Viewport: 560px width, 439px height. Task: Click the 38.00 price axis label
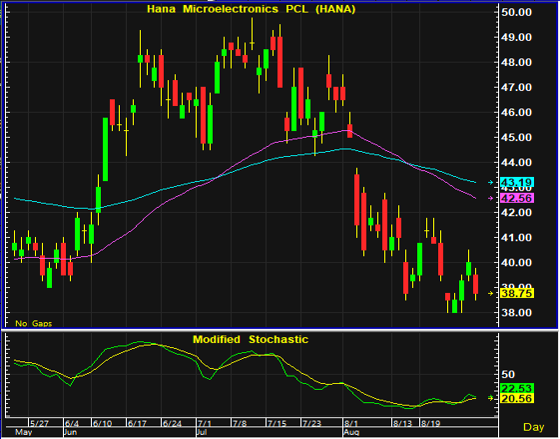(x=516, y=313)
